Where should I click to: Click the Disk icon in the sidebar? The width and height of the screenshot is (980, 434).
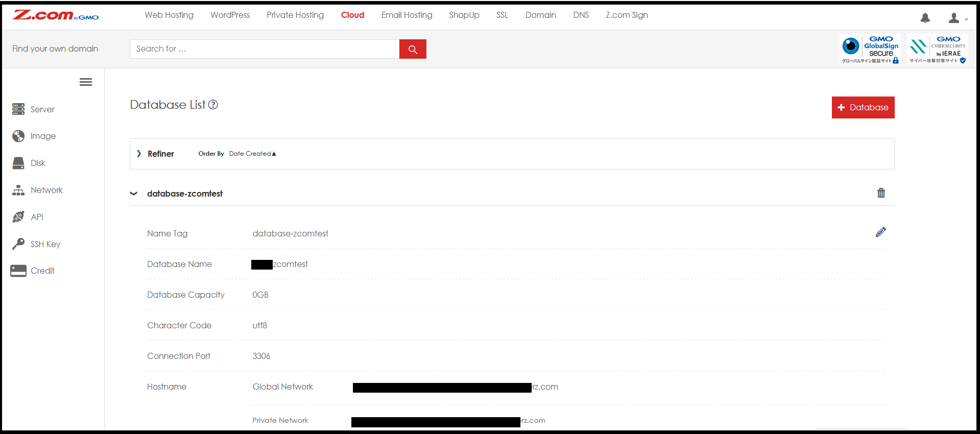point(18,163)
